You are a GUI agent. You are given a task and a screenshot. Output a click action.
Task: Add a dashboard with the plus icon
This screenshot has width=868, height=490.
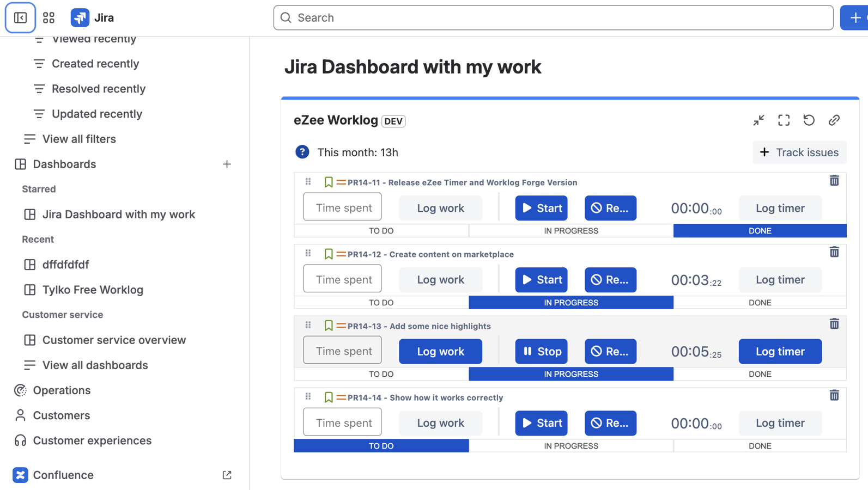coord(227,164)
